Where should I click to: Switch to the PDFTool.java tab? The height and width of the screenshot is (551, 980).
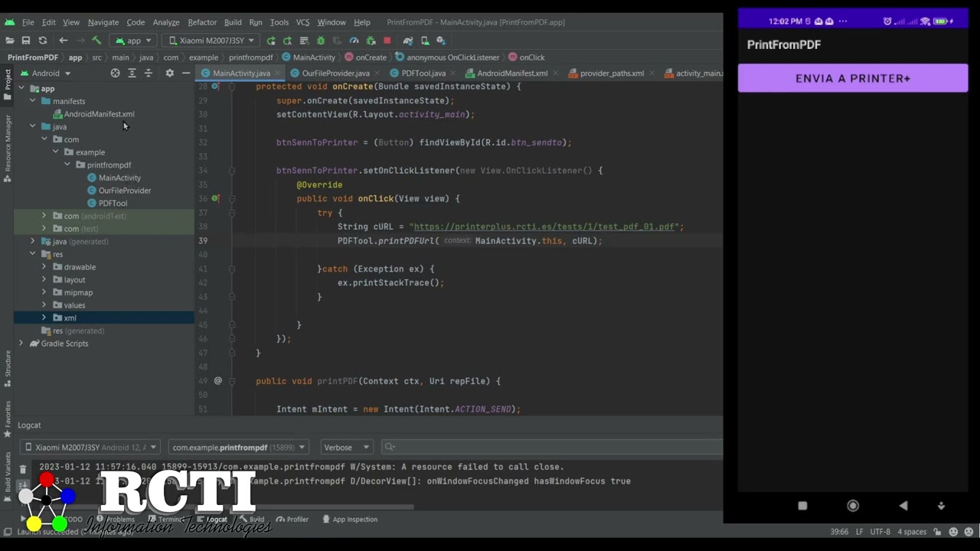click(423, 73)
